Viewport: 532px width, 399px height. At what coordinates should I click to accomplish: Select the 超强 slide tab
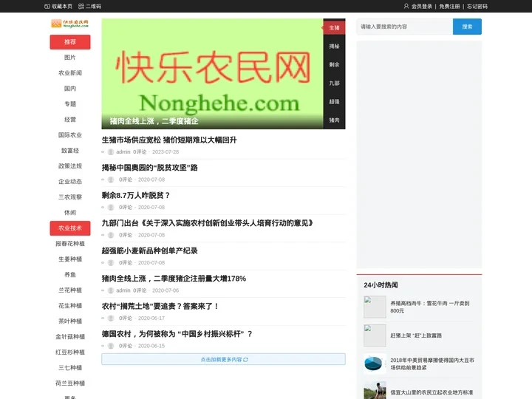pos(334,101)
